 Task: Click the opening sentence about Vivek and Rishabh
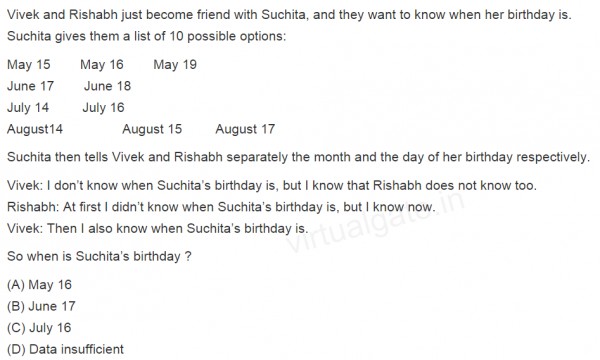[289, 15]
